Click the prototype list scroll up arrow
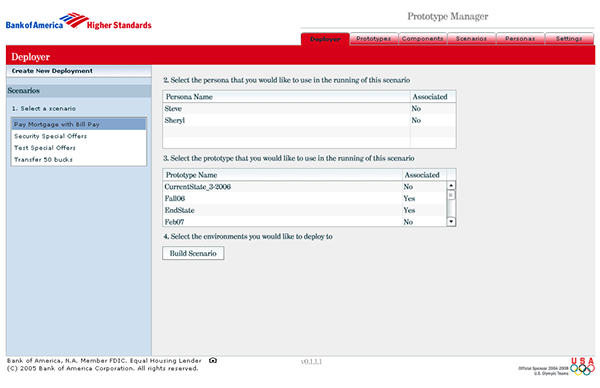This screenshot has height=388, width=600. pos(451,186)
